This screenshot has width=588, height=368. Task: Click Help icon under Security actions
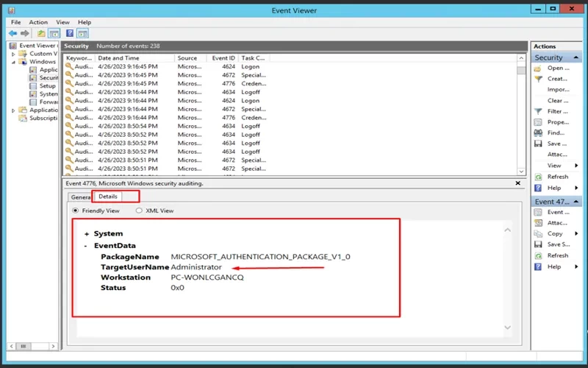pyautogui.click(x=538, y=188)
